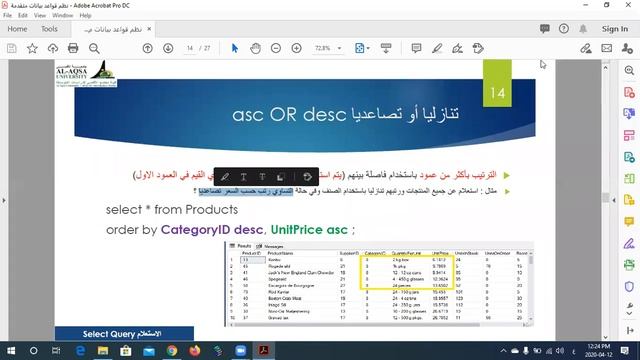
Task: Select the highlight text pen tool
Action: click(x=437, y=49)
